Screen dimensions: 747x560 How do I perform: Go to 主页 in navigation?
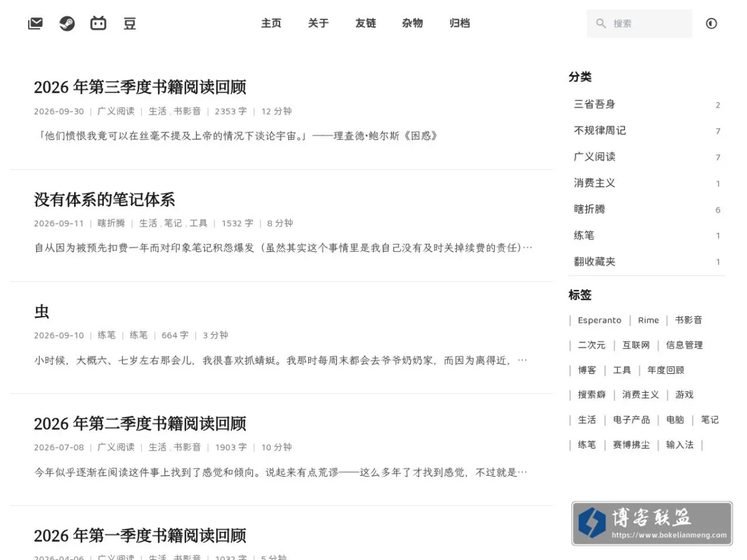[x=271, y=23]
